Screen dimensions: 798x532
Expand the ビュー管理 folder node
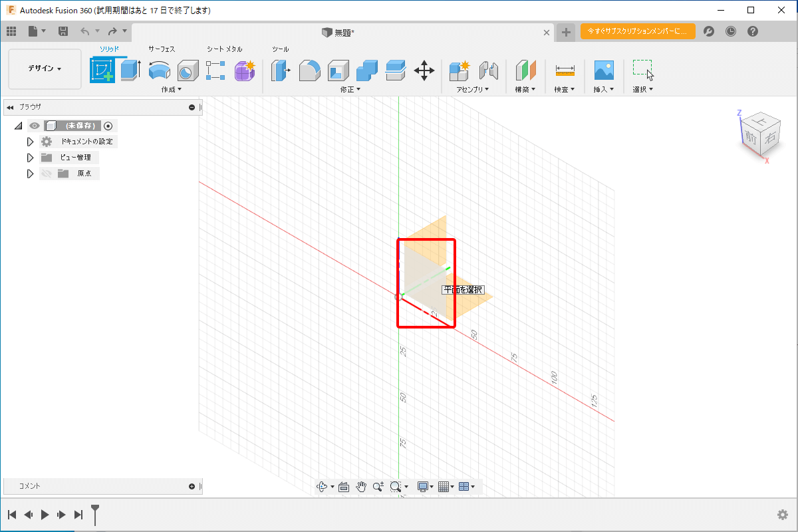[30, 158]
